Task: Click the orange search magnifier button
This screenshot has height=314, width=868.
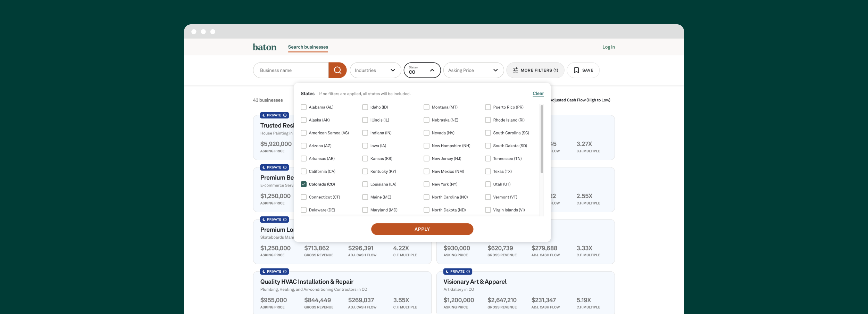Action: pyautogui.click(x=337, y=70)
